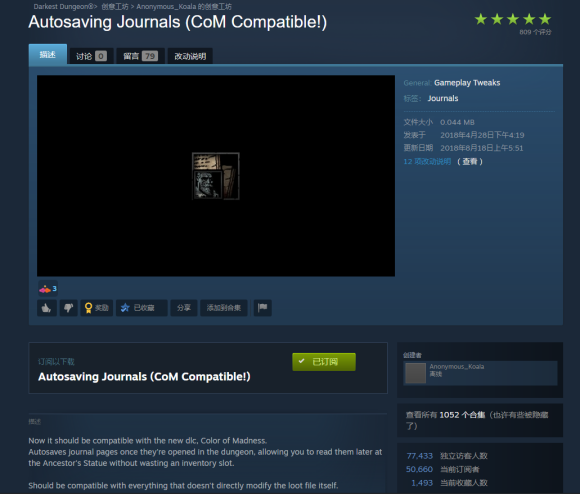Image resolution: width=580 pixels, height=494 pixels.
Task: Click the five-star rating display
Action: click(513, 19)
